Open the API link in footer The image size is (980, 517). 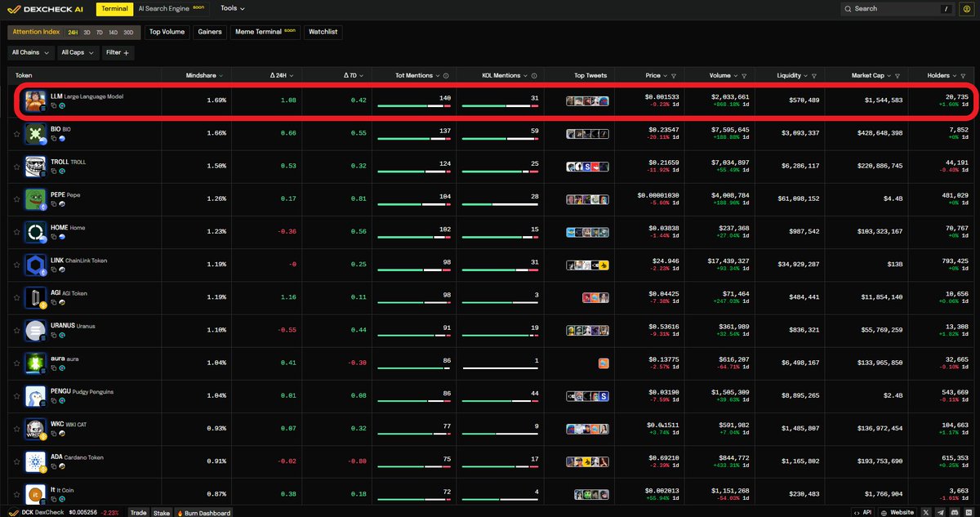[x=863, y=512]
